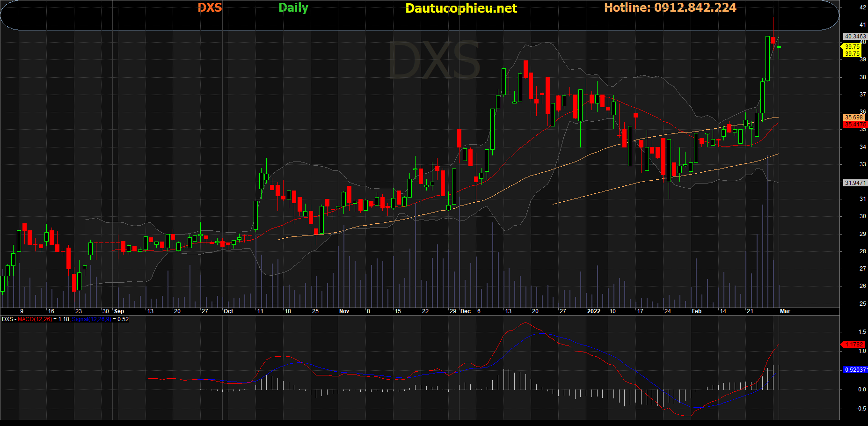The width and height of the screenshot is (868, 426).
Task: Click the Dautucophieu.net website title
Action: coord(461,8)
